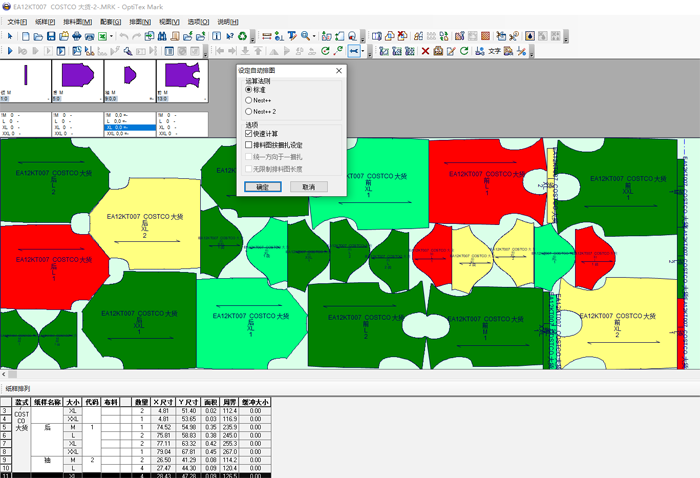Select the 标准 algorithm radio button
Viewport: 700px width, 478px height.
[249, 90]
